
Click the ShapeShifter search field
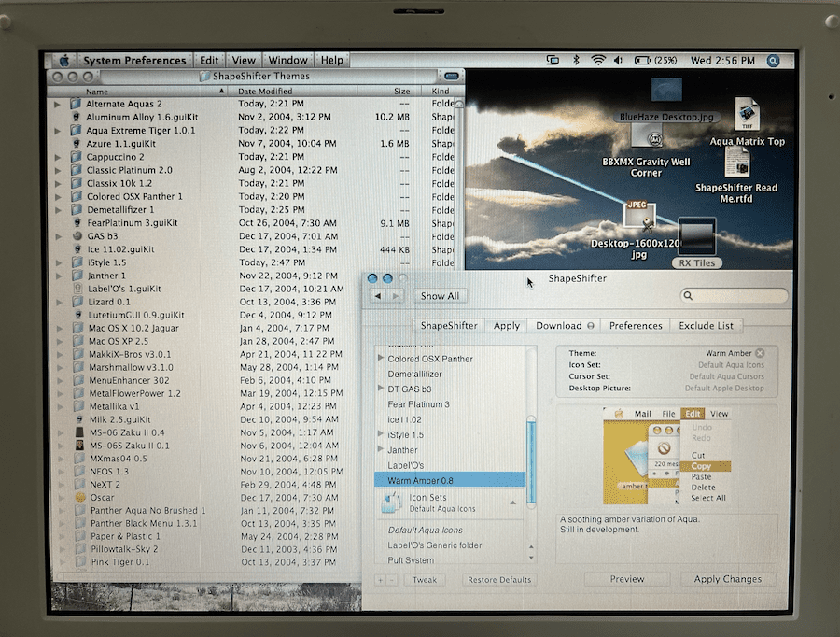coord(734,295)
